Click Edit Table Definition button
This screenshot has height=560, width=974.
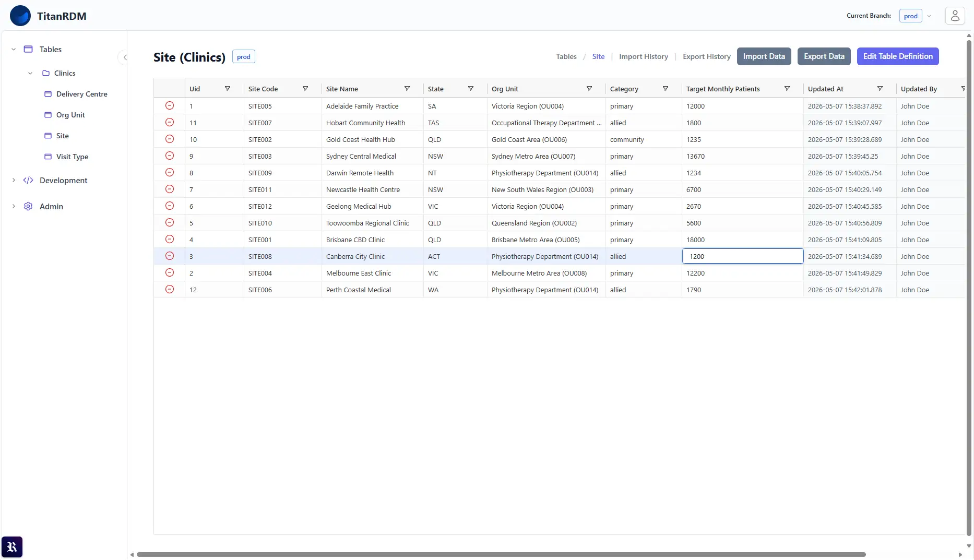pyautogui.click(x=898, y=56)
